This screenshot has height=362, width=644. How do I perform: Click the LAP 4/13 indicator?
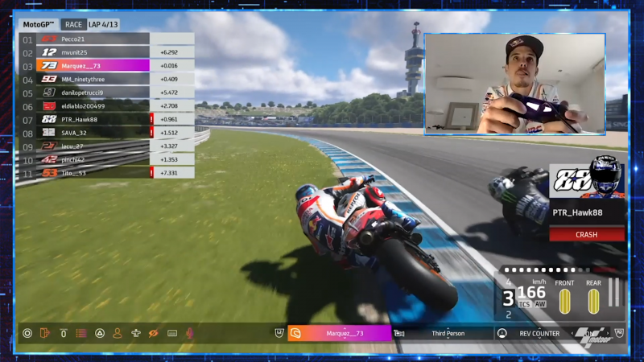(x=103, y=25)
